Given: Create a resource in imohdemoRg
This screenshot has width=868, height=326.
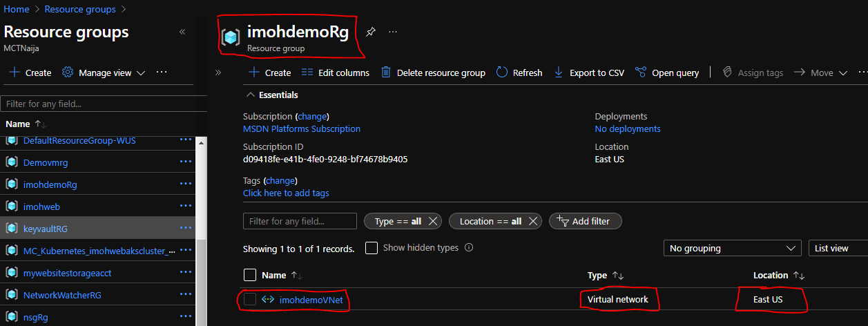Looking at the screenshot, I should [x=270, y=73].
